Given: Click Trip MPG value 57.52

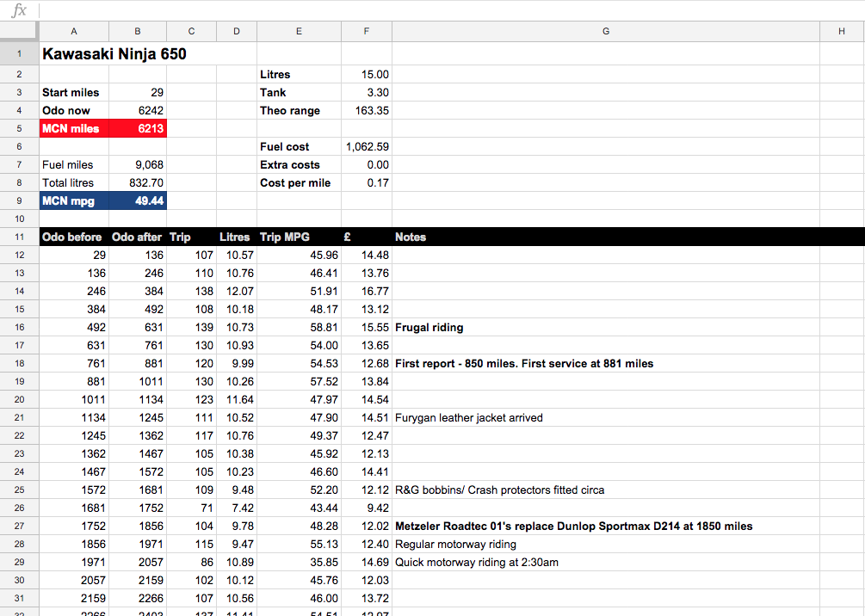Looking at the screenshot, I should [x=299, y=382].
